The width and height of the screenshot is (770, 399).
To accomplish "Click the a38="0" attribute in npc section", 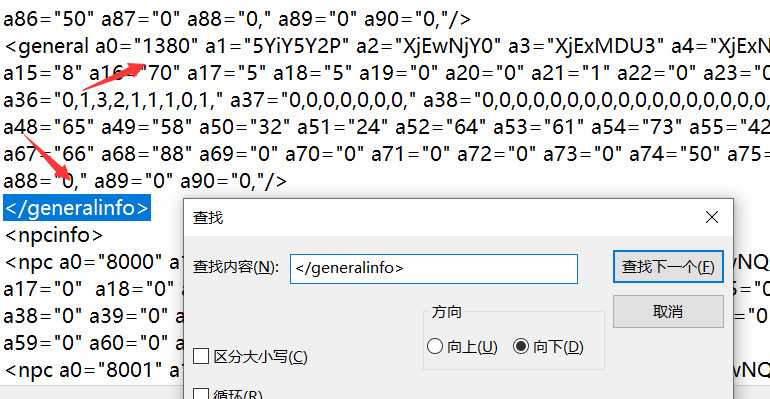I will coord(42,316).
